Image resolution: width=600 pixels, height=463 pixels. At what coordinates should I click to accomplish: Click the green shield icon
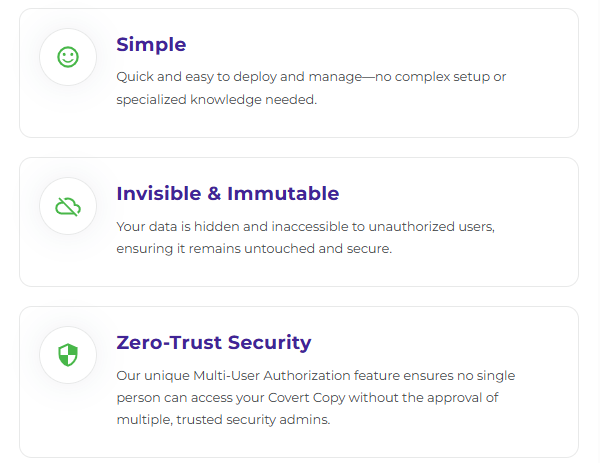68,355
